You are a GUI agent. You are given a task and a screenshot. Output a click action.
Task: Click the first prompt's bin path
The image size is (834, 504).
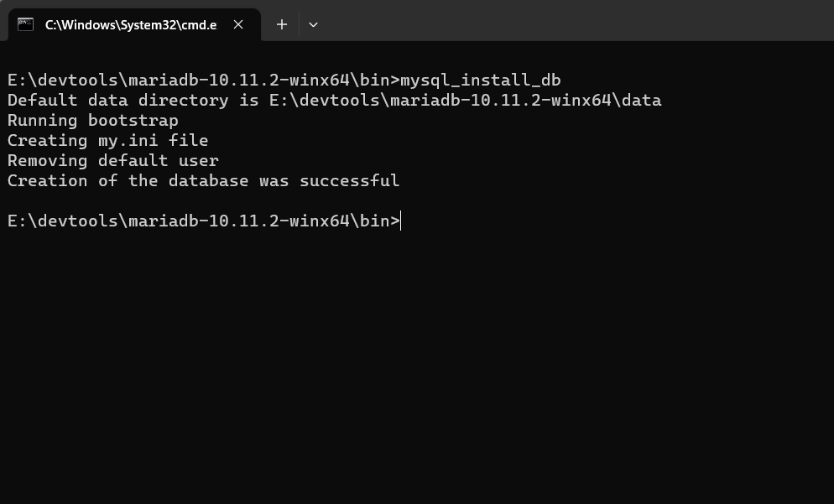click(x=374, y=81)
